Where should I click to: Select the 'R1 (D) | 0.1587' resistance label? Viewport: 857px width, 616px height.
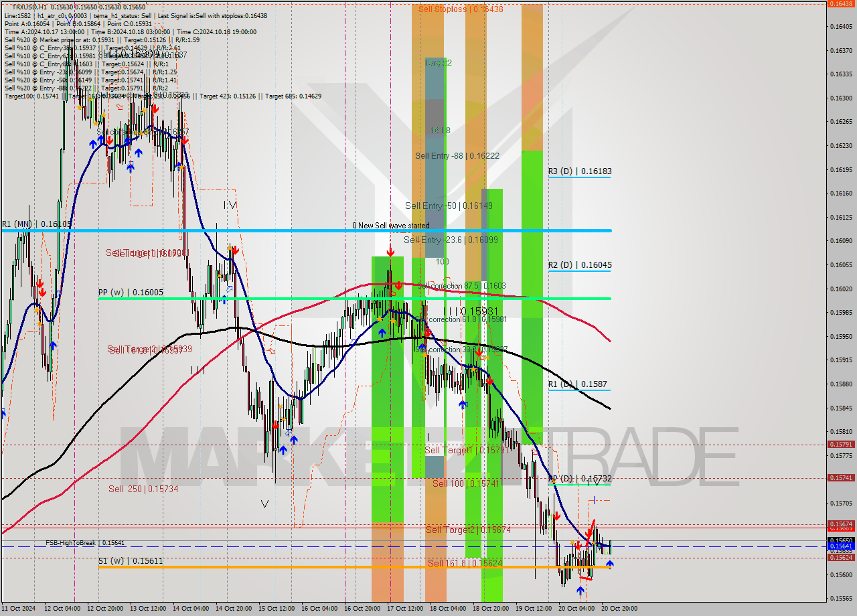578,384
